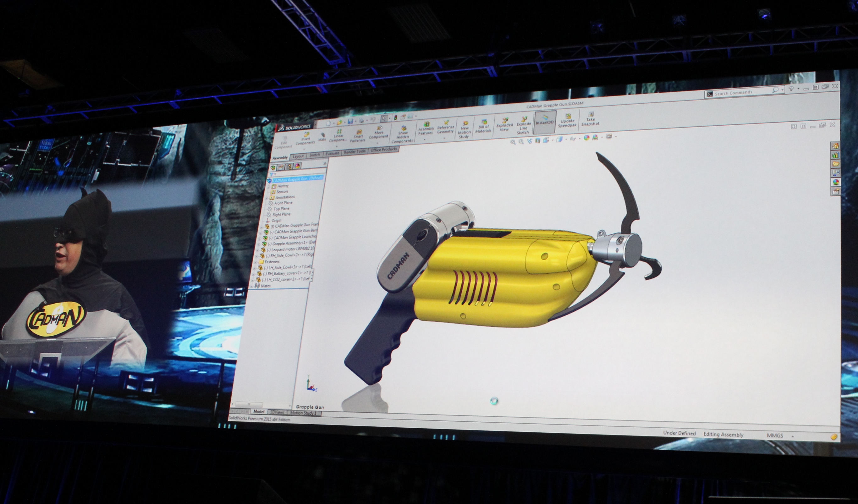Select the Front Plane tree item
The width and height of the screenshot is (858, 504).
pyautogui.click(x=283, y=203)
